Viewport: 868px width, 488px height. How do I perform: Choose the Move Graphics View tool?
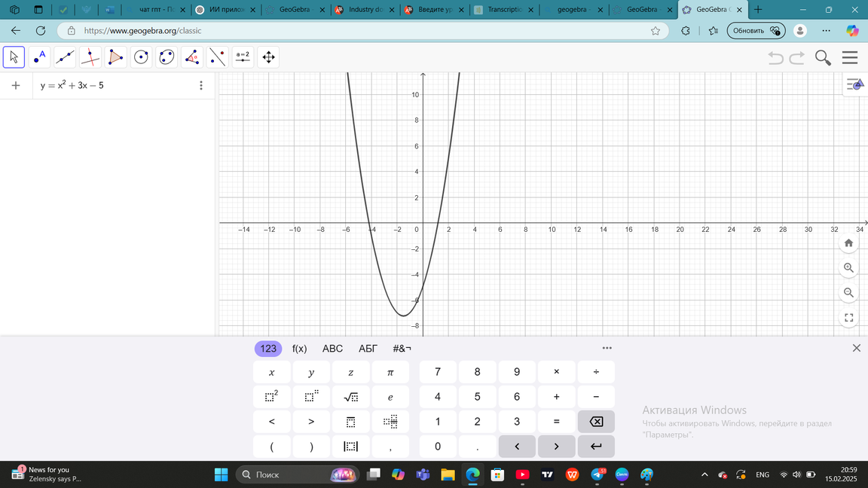[268, 57]
